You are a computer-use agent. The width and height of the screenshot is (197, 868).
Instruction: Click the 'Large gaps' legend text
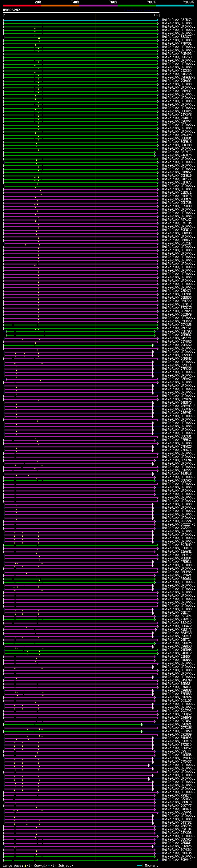(13, 866)
